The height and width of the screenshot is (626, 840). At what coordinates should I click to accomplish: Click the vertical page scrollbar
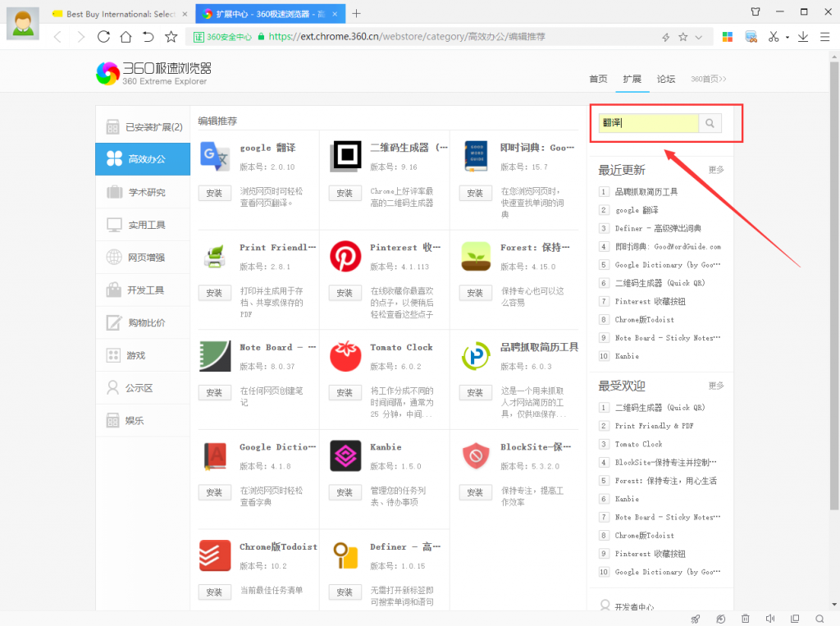point(834,286)
